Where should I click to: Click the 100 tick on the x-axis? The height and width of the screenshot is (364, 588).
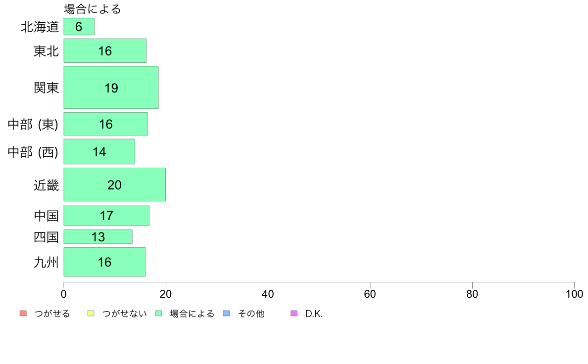(x=574, y=294)
